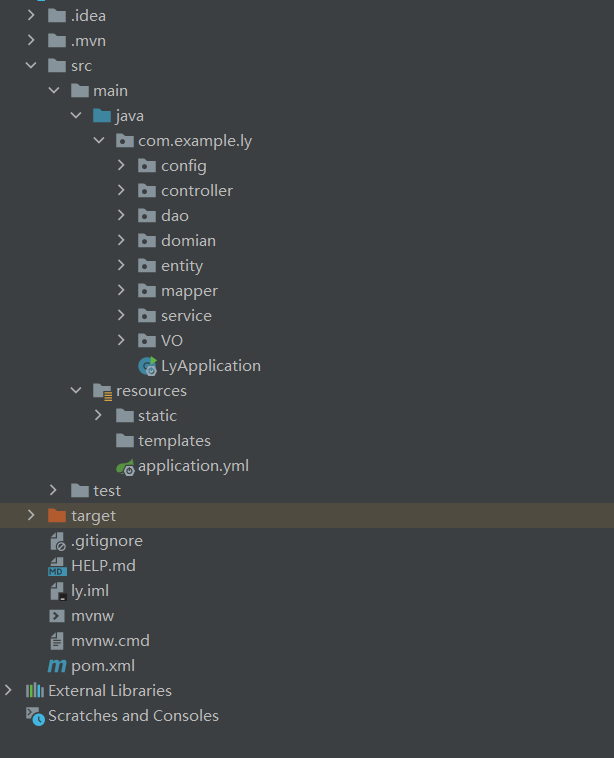
Task: Select the HELP.md file name
Action: (103, 566)
